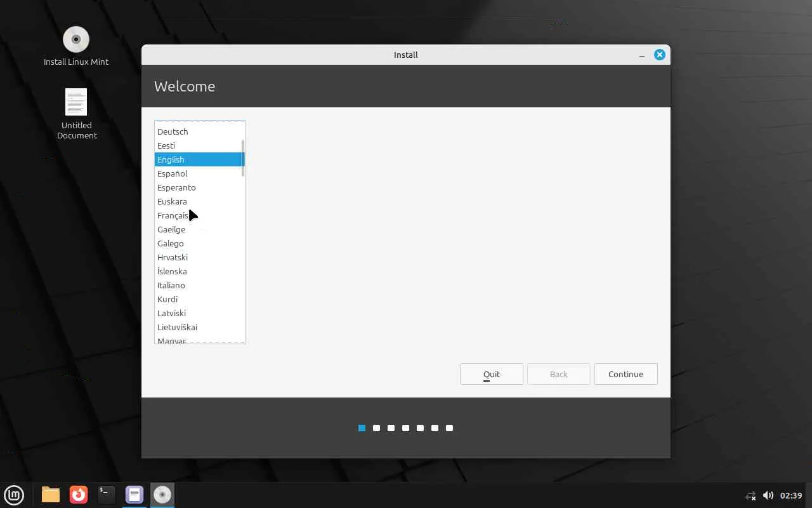Switch to the installer disc taskbar window
The width and height of the screenshot is (812, 508).
click(x=162, y=495)
